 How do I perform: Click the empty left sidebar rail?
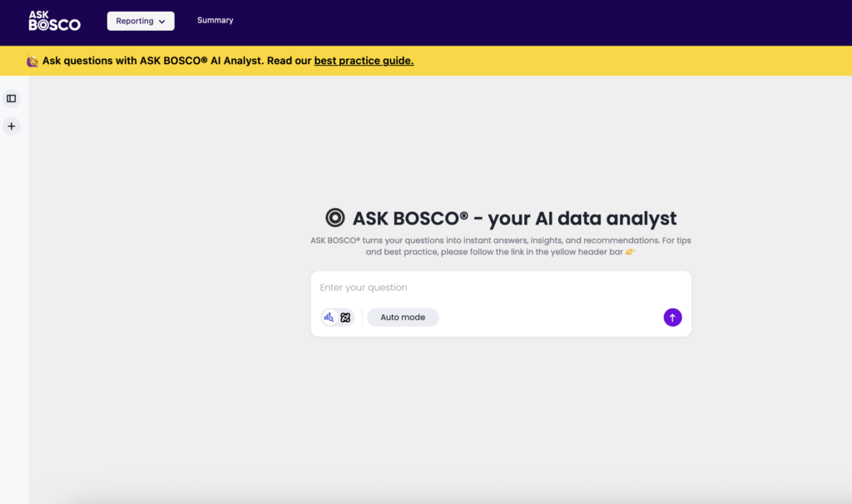pyautogui.click(x=14, y=316)
